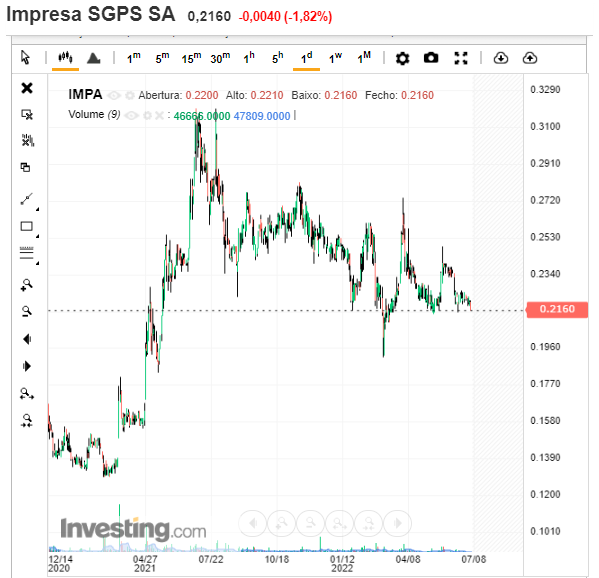Toggle Volume indicator visibility eye
The width and height of the screenshot is (599, 578).
[x=131, y=115]
